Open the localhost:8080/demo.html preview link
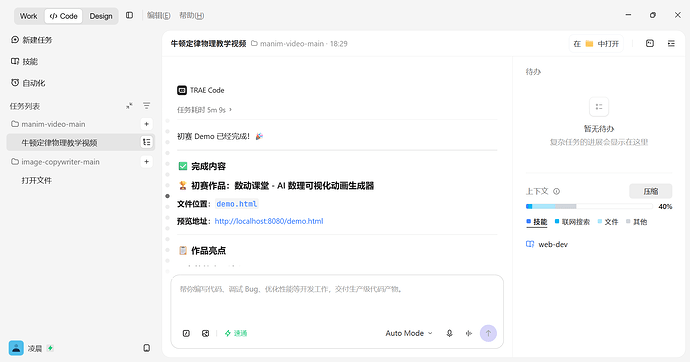 pos(269,221)
